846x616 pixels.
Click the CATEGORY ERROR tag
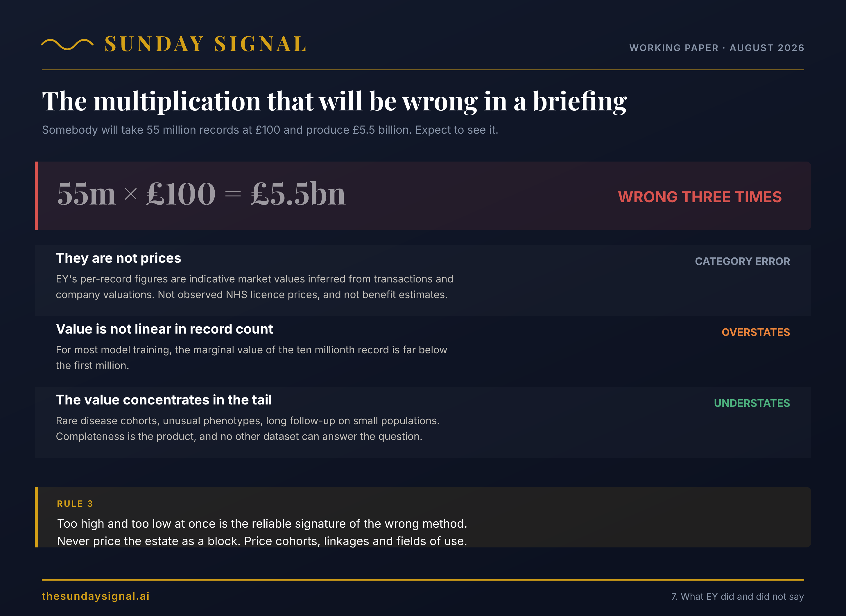tap(742, 261)
